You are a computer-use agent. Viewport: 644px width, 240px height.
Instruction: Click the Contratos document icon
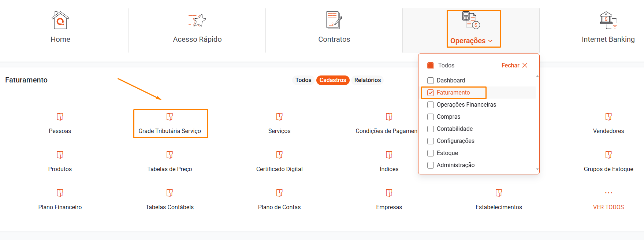[334, 21]
